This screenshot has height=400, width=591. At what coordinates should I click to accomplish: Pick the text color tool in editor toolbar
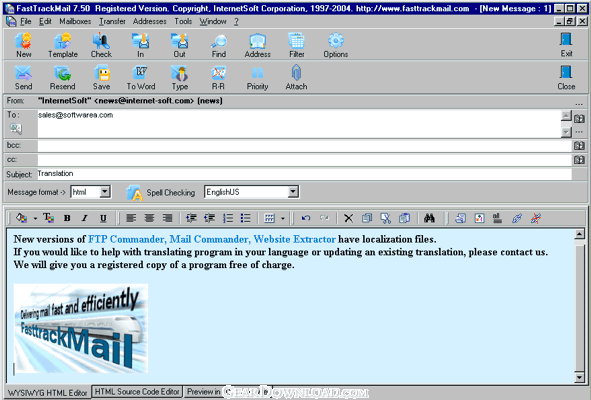tap(48, 218)
